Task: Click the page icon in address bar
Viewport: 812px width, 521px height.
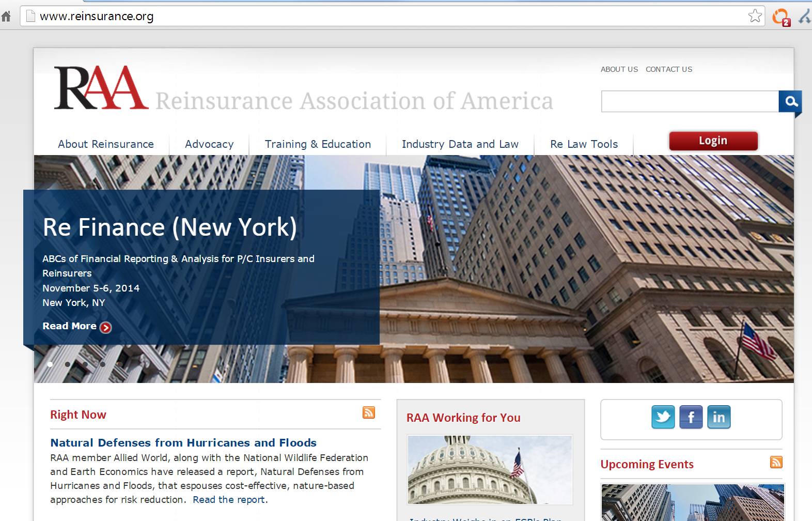Action: [30, 16]
